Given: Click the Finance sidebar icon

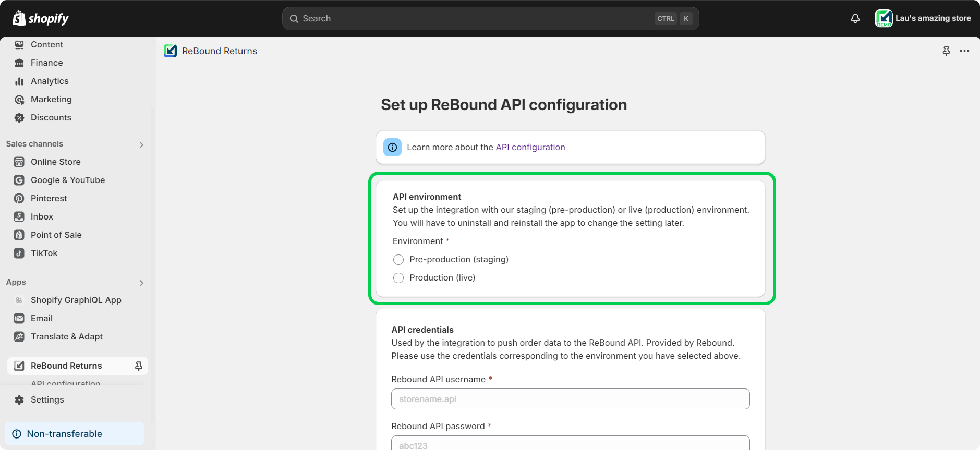Looking at the screenshot, I should coord(19,63).
